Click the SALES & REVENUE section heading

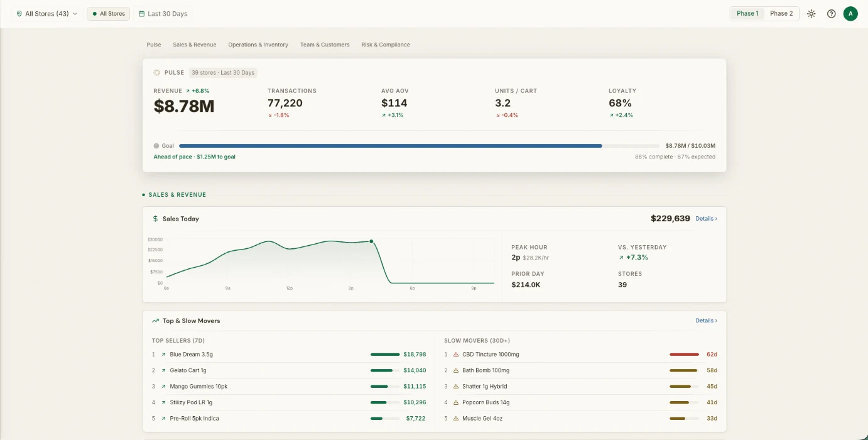click(x=177, y=195)
